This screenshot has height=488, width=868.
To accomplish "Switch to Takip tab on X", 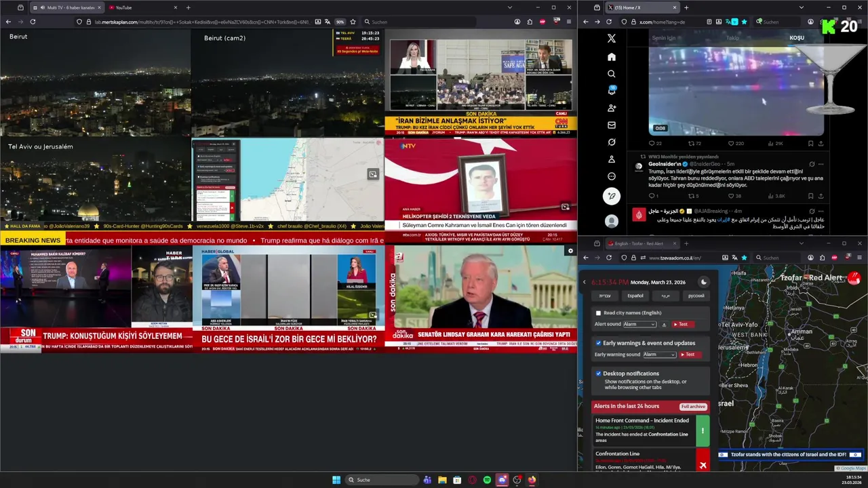I will pos(732,38).
